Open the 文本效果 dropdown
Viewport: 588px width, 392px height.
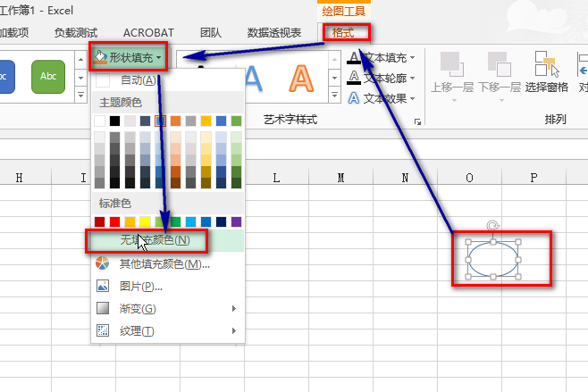point(381,98)
